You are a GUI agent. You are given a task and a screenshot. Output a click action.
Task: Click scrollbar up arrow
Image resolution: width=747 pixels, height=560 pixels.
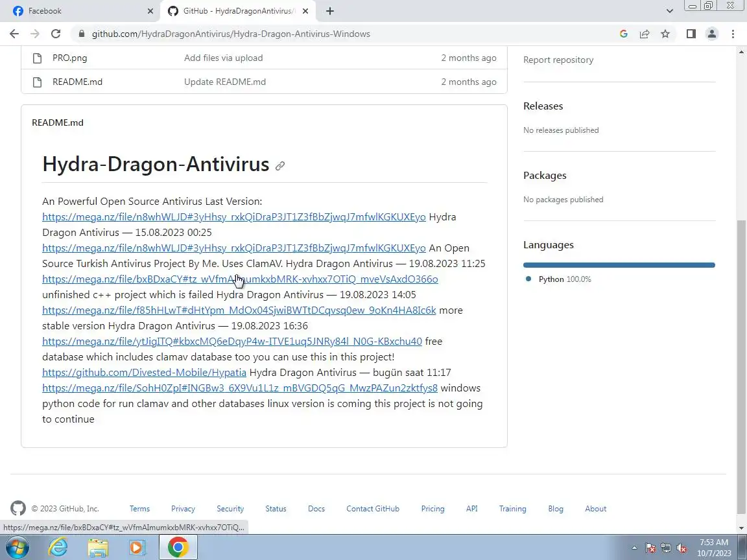click(x=741, y=51)
